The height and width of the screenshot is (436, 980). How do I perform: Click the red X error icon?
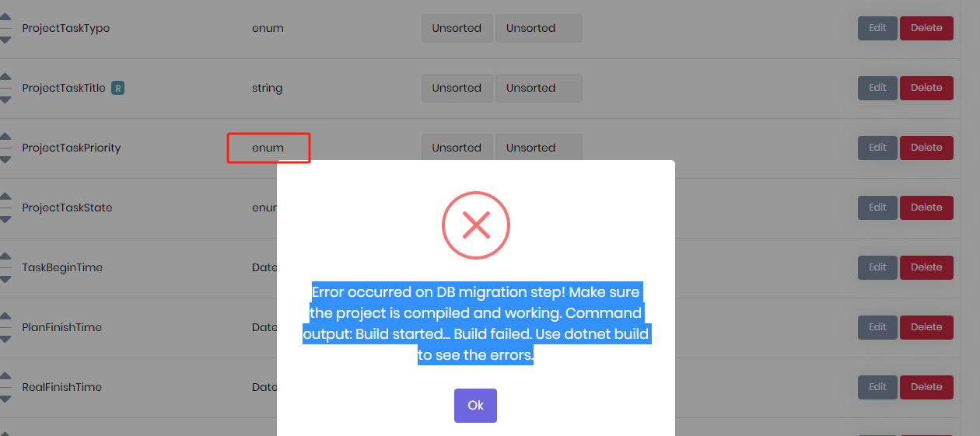(x=475, y=225)
